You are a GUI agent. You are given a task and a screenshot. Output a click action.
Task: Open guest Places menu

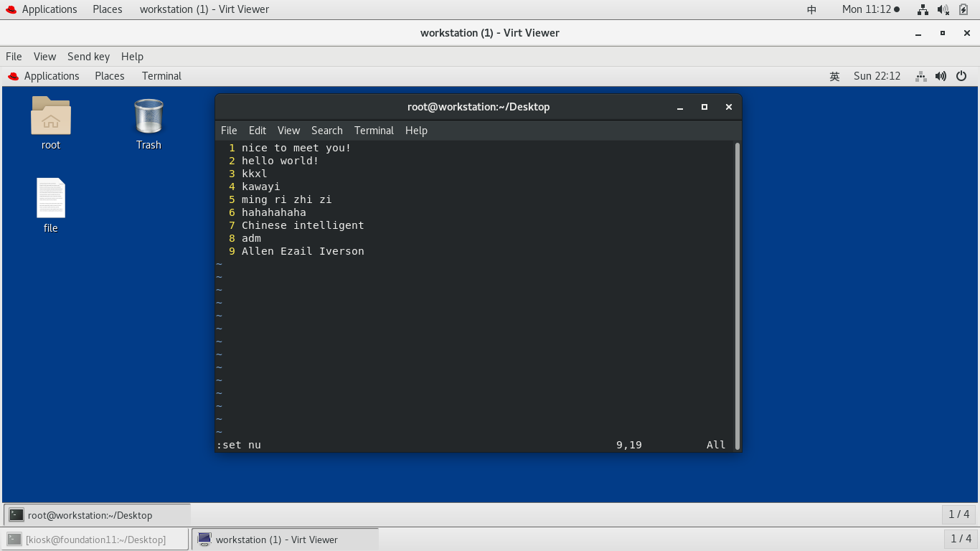[x=110, y=76]
